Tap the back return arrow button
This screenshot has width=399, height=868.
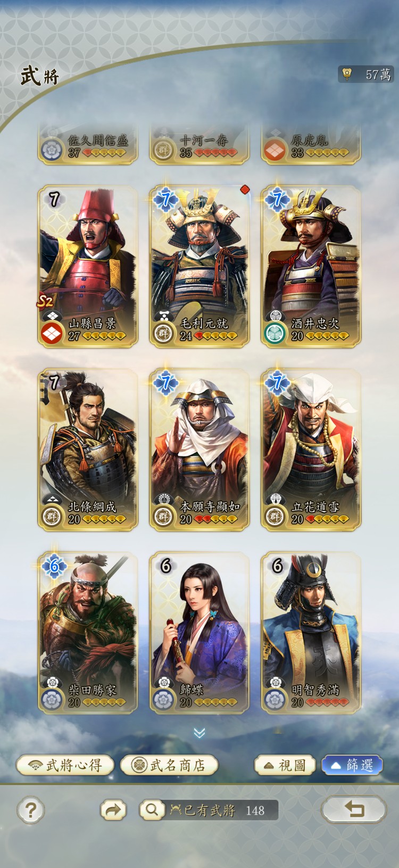(354, 810)
